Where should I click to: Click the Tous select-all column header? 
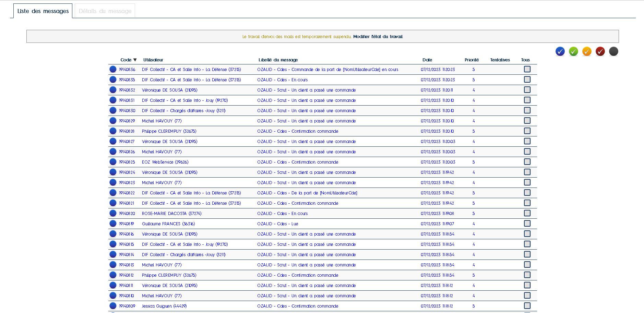tap(525, 60)
